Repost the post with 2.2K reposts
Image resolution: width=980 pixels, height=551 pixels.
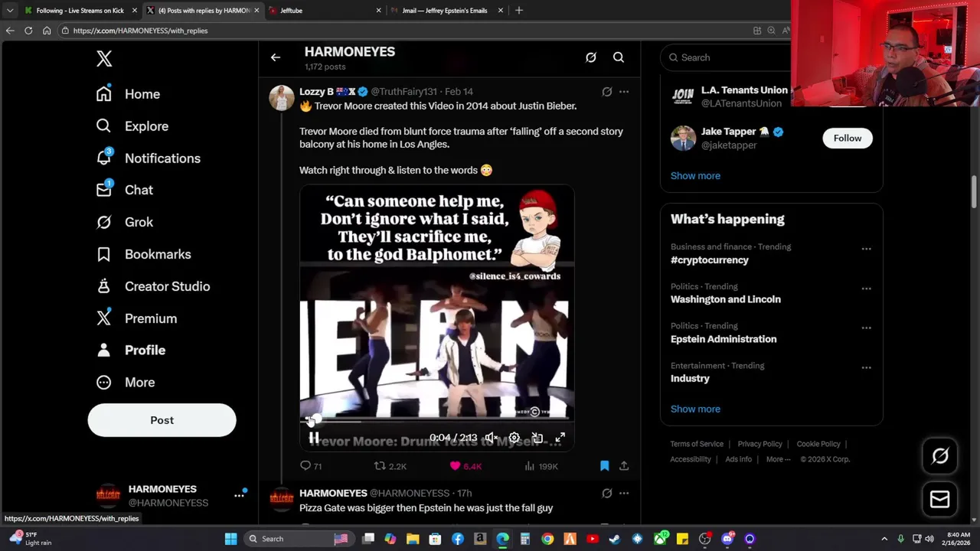click(x=390, y=466)
